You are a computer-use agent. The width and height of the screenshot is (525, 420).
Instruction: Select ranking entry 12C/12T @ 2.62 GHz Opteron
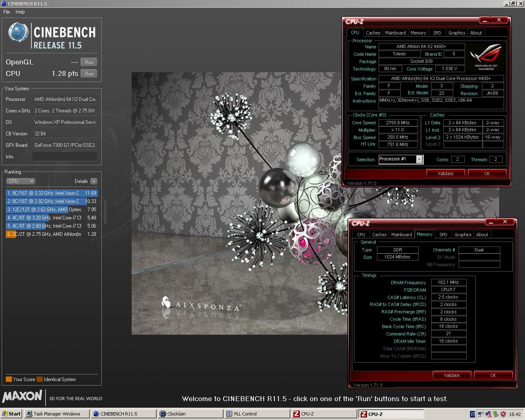click(52, 210)
